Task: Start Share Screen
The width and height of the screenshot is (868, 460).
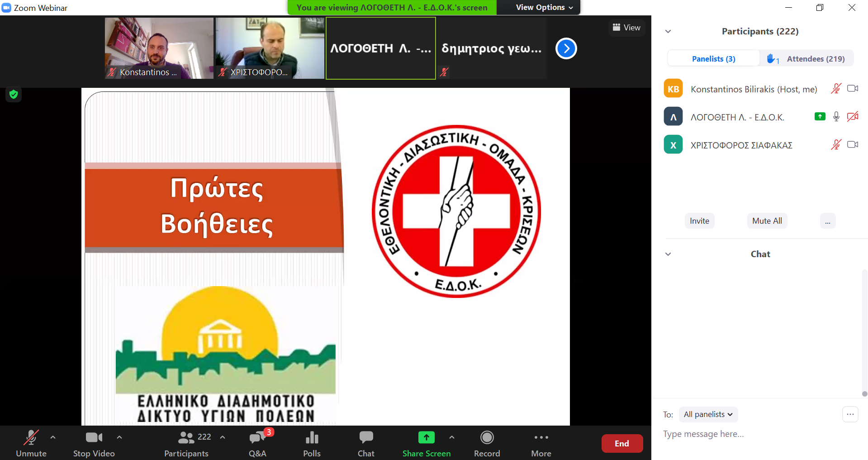Action: pyautogui.click(x=427, y=443)
